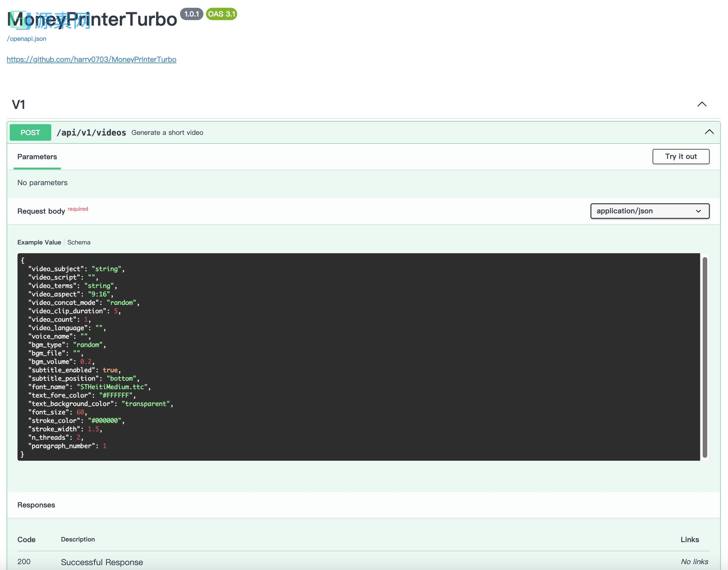Select the Parameters tab
Image resolution: width=728 pixels, height=570 pixels.
(x=37, y=157)
